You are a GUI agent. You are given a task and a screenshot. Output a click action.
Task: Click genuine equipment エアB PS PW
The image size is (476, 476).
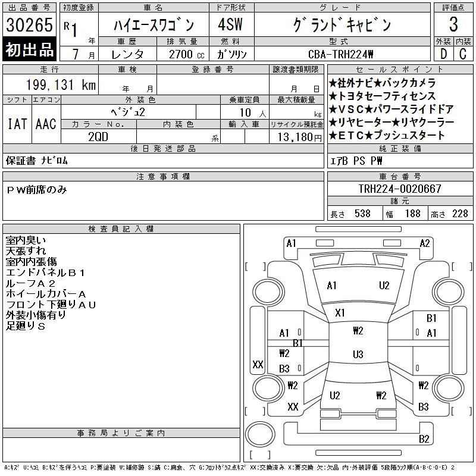[x=356, y=161]
